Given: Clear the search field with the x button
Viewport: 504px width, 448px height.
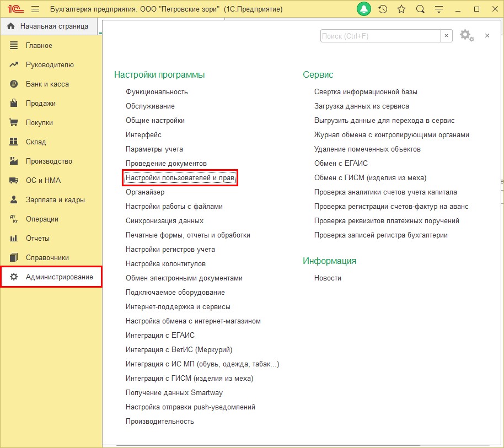Looking at the screenshot, I should [x=446, y=36].
